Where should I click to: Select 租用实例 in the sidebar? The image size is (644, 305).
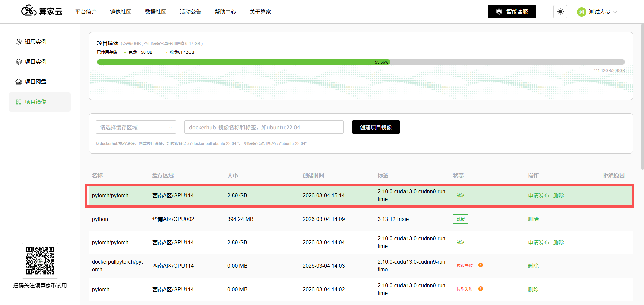pyautogui.click(x=40, y=42)
